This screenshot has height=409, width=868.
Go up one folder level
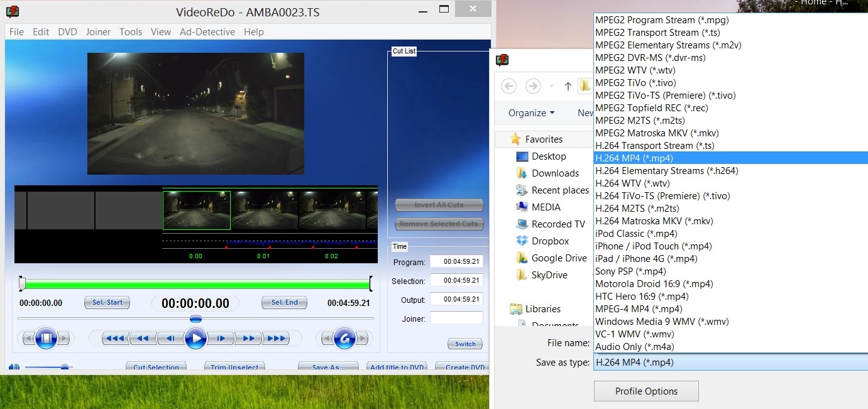(568, 86)
